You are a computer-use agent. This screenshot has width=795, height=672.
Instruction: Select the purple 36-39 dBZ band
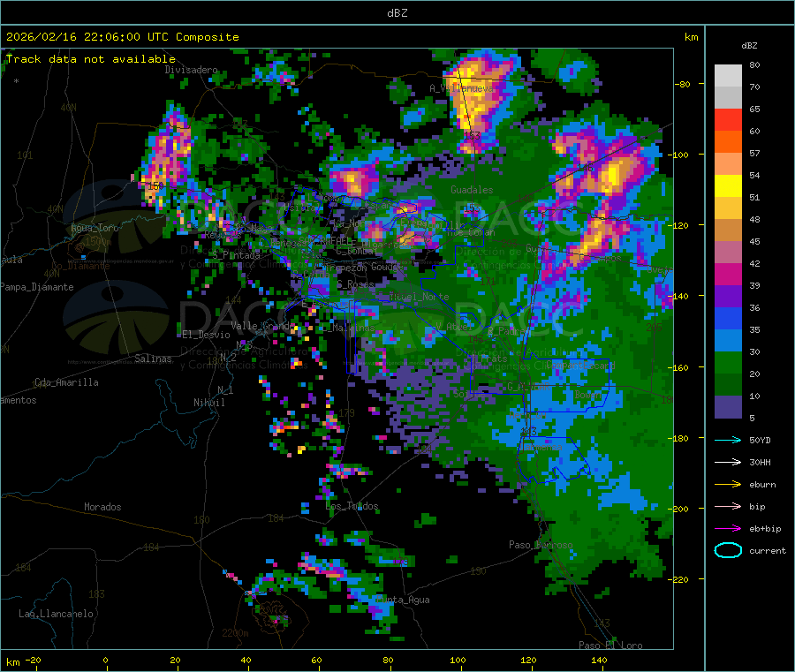pyautogui.click(x=728, y=297)
